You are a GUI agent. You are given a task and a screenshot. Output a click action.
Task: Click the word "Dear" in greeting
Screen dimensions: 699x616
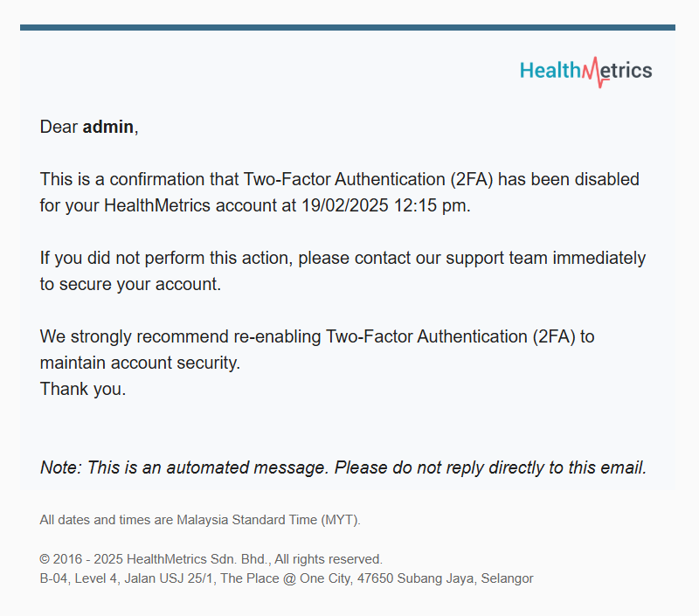pos(59,127)
